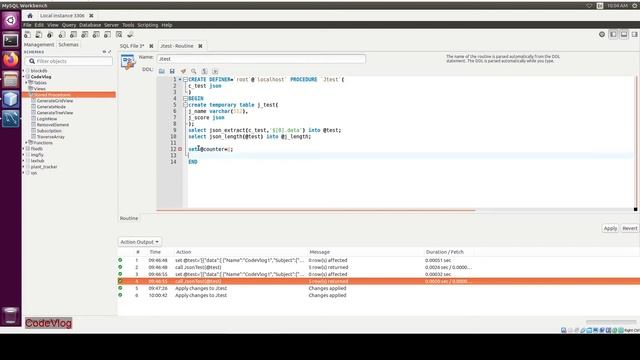This screenshot has height=360, width=640.
Task: Click the Apply button
Action: (610, 229)
